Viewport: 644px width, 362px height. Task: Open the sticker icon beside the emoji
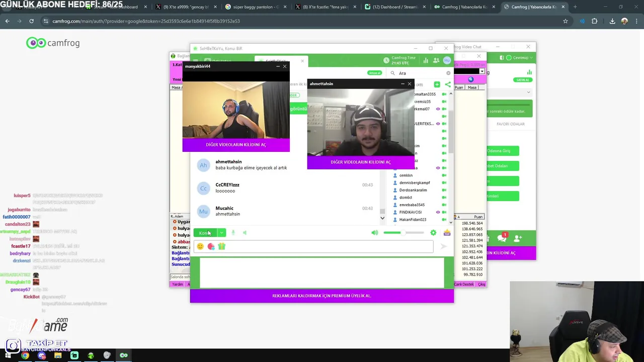211,246
